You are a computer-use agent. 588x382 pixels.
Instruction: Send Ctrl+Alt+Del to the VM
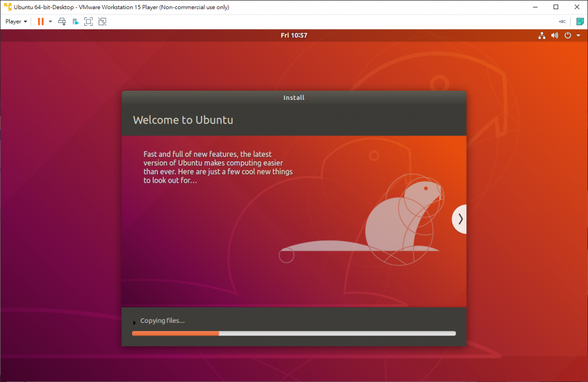pyautogui.click(x=62, y=21)
